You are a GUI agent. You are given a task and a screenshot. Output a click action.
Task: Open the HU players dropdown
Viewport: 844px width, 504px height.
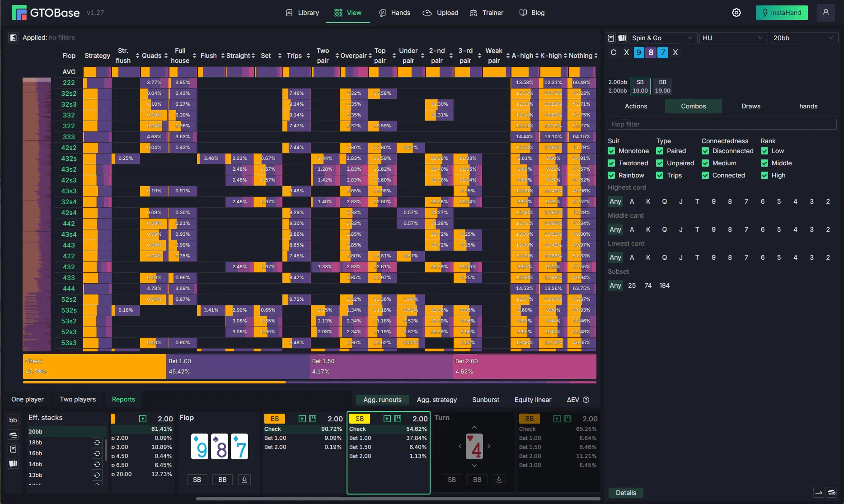pyautogui.click(x=733, y=38)
